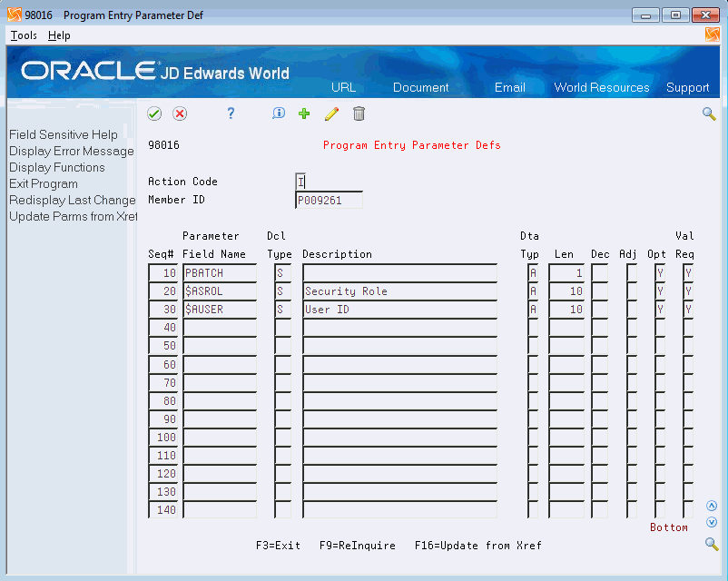Image resolution: width=728 pixels, height=581 pixels.
Task: Click the F3=Exit function key text
Action: (x=278, y=546)
